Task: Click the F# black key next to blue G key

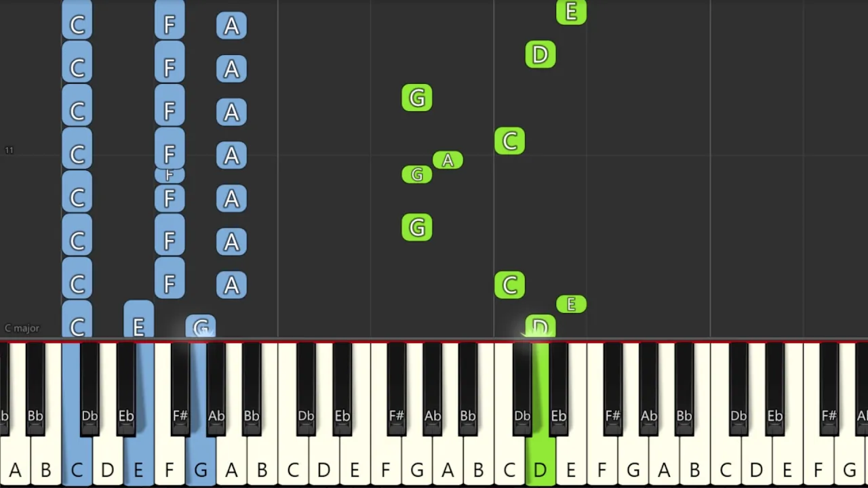Action: pos(180,386)
